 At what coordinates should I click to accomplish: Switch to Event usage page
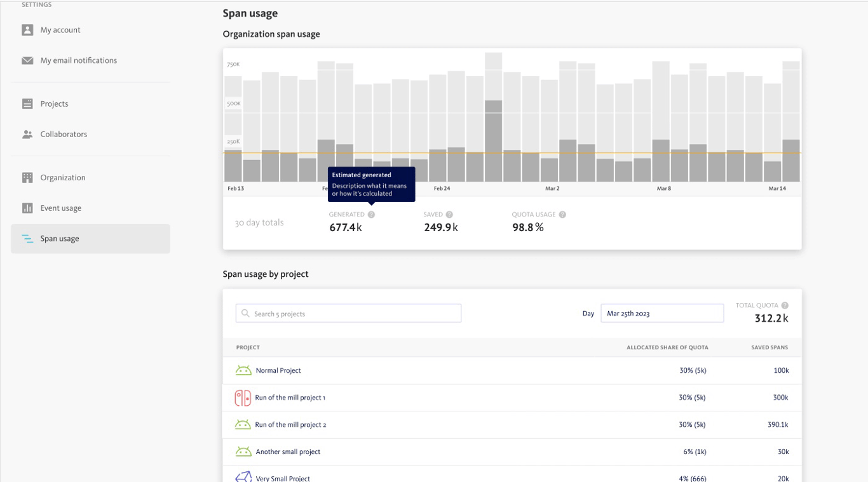[x=60, y=208]
